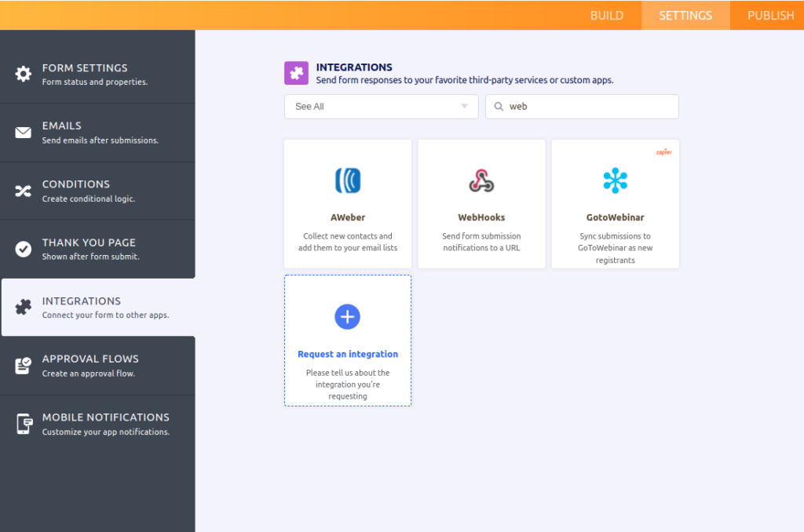Click the See All dropdown arrow
Viewport: 804px width, 532px height.
[464, 107]
